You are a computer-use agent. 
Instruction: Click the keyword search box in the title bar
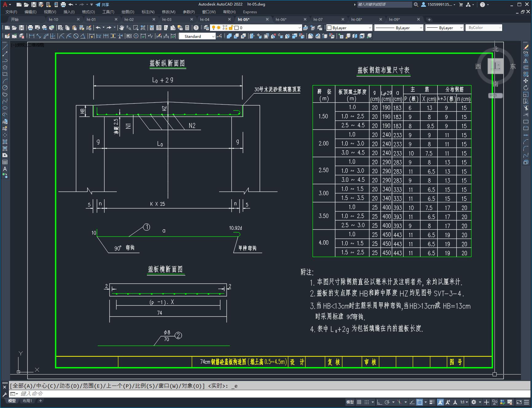coord(384,4)
